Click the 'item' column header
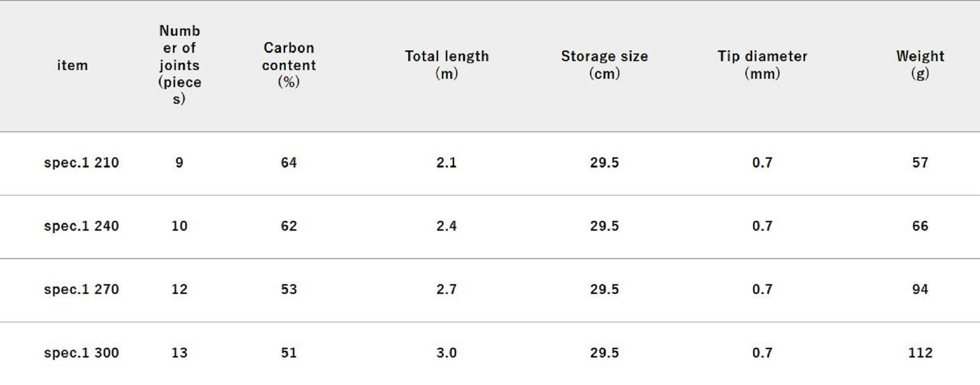 (73, 65)
